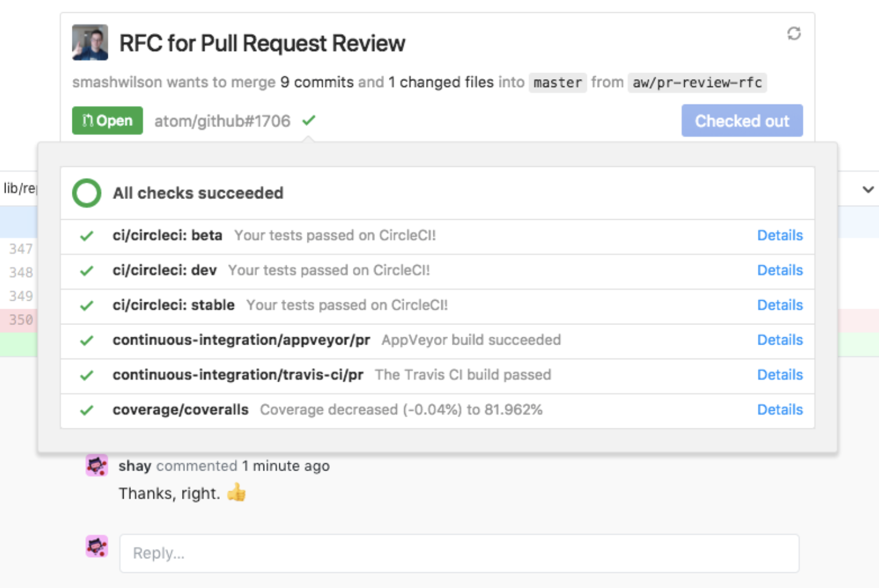
Task: Click the thumbs up emoji in shay's comment
Action: coord(236,492)
